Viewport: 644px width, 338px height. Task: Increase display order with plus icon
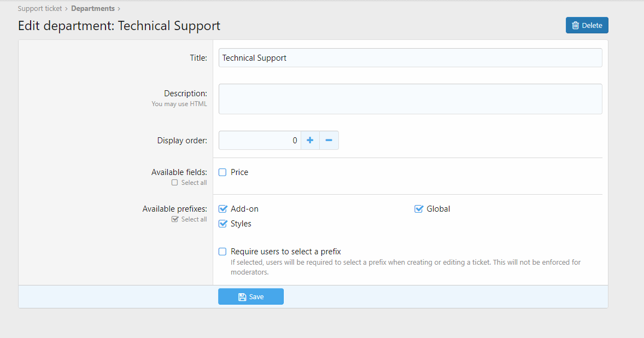[x=310, y=141]
